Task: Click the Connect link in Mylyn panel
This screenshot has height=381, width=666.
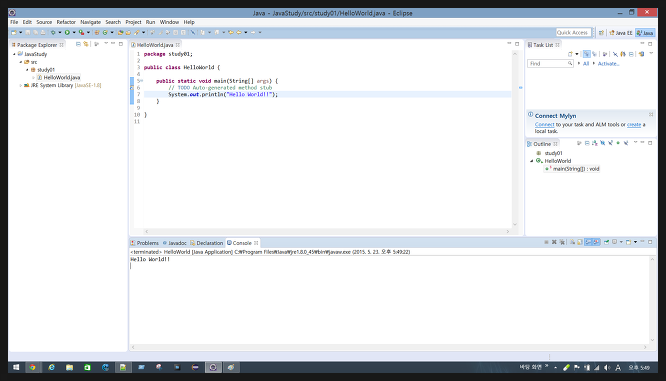Action: 545,124
